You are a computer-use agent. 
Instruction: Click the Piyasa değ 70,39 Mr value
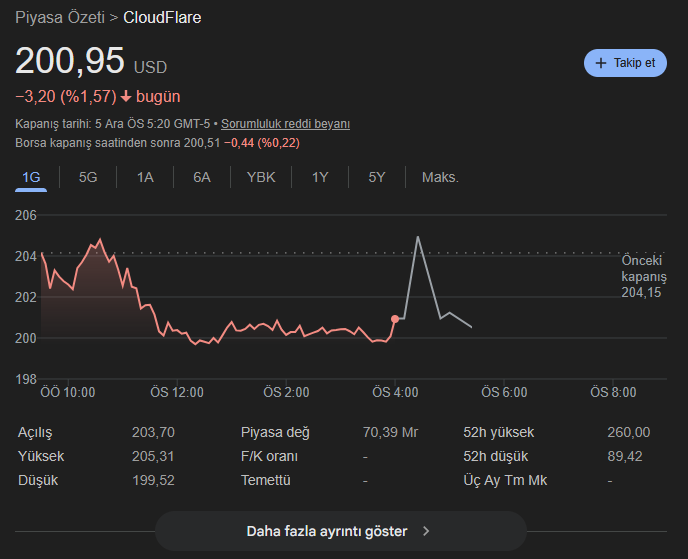[390, 432]
